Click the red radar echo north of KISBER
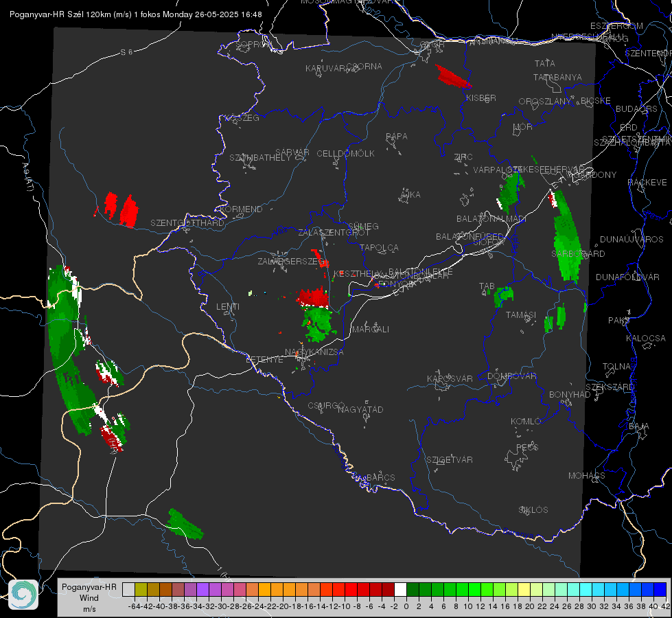Viewport: 672px width, 618px height. tap(452, 77)
